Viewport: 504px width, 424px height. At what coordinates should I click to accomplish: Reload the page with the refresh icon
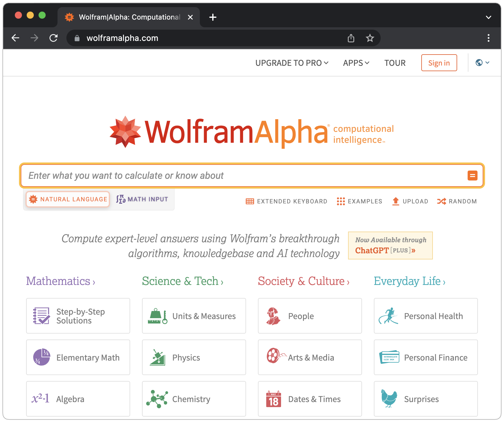[53, 38]
